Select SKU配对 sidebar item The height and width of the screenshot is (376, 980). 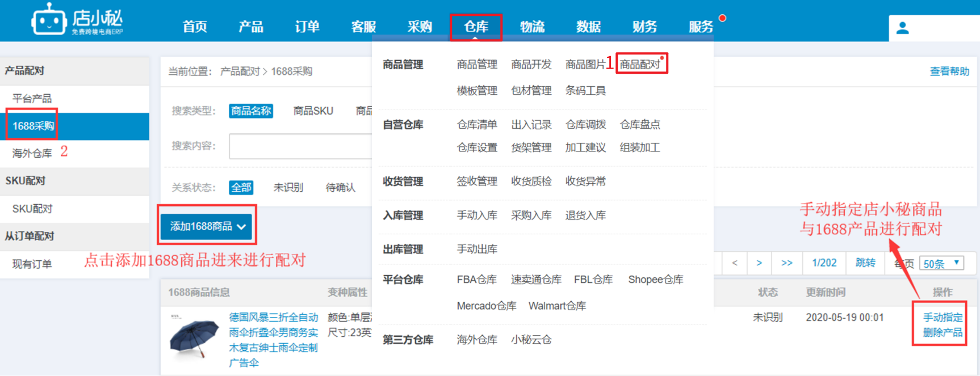(32, 209)
